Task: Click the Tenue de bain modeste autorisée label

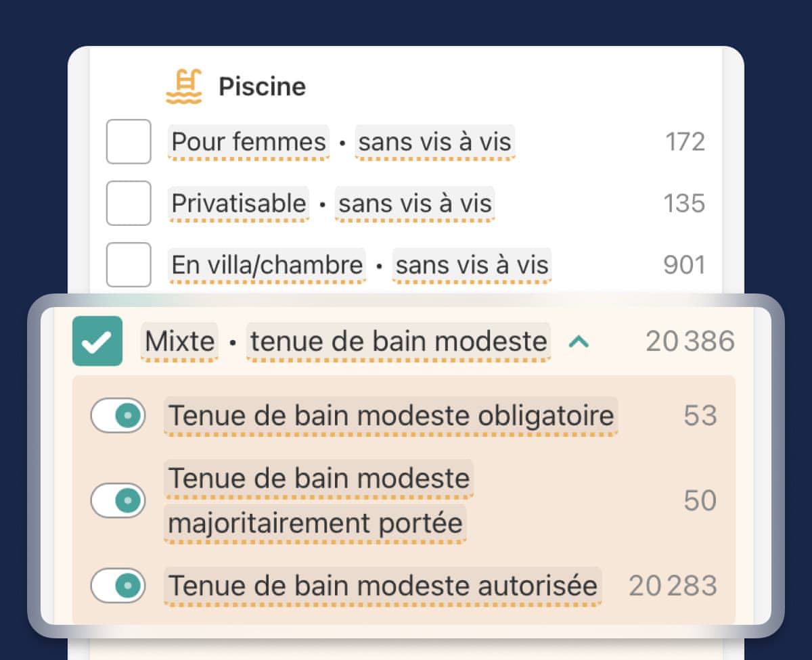Action: click(x=383, y=586)
